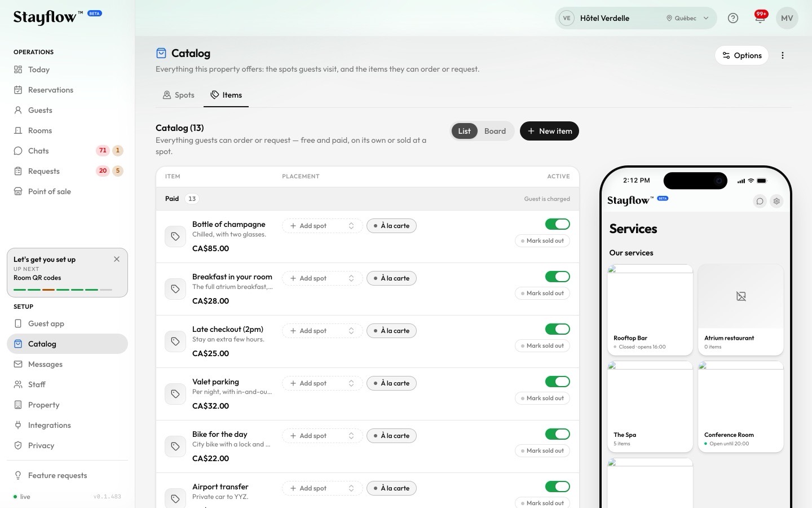The height and width of the screenshot is (508, 812).
Task: Click the Catalog page title icon
Action: 161,53
